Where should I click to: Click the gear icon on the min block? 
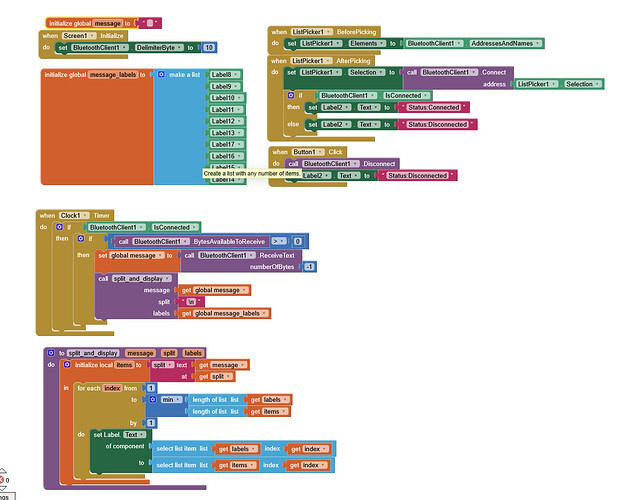tap(152, 399)
